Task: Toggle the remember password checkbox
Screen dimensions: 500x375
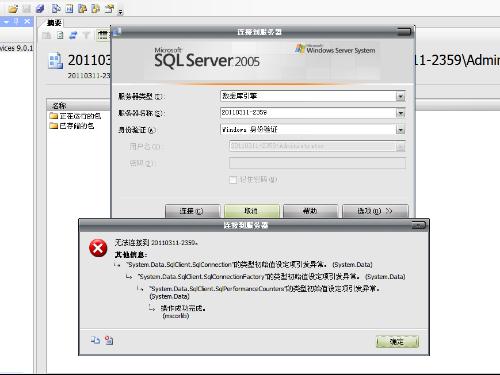Action: click(x=233, y=180)
